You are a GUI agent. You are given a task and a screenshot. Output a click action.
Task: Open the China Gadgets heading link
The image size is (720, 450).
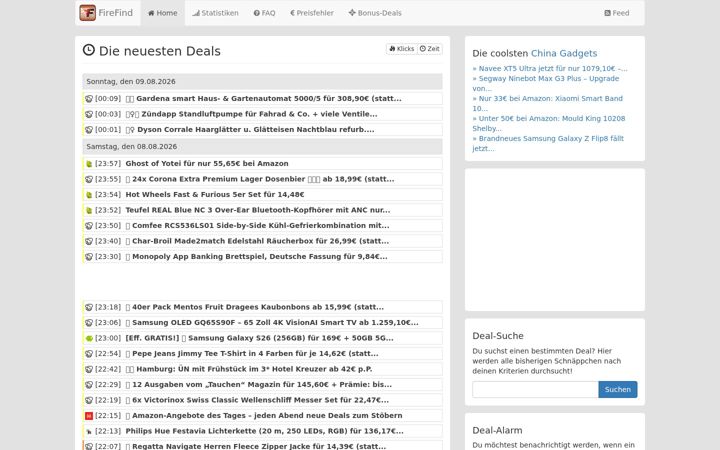[x=564, y=53]
